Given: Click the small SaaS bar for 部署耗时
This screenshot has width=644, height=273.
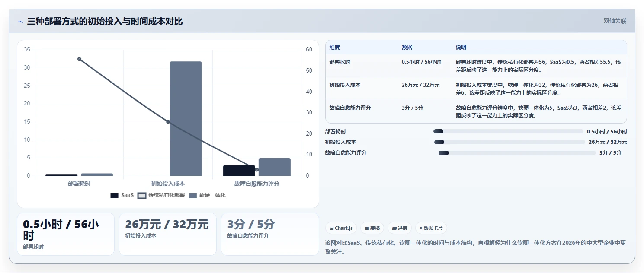Looking at the screenshot, I should coord(61,175).
